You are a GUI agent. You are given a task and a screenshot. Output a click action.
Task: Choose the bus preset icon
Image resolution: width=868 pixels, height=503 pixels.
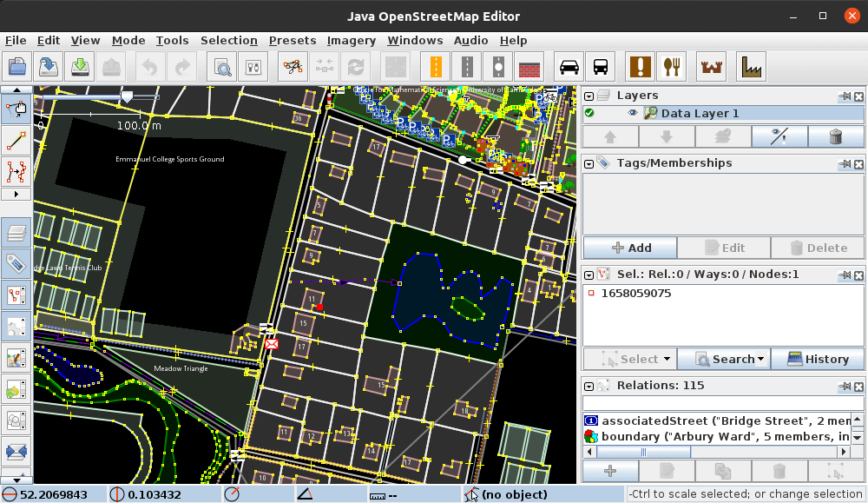[x=600, y=67]
